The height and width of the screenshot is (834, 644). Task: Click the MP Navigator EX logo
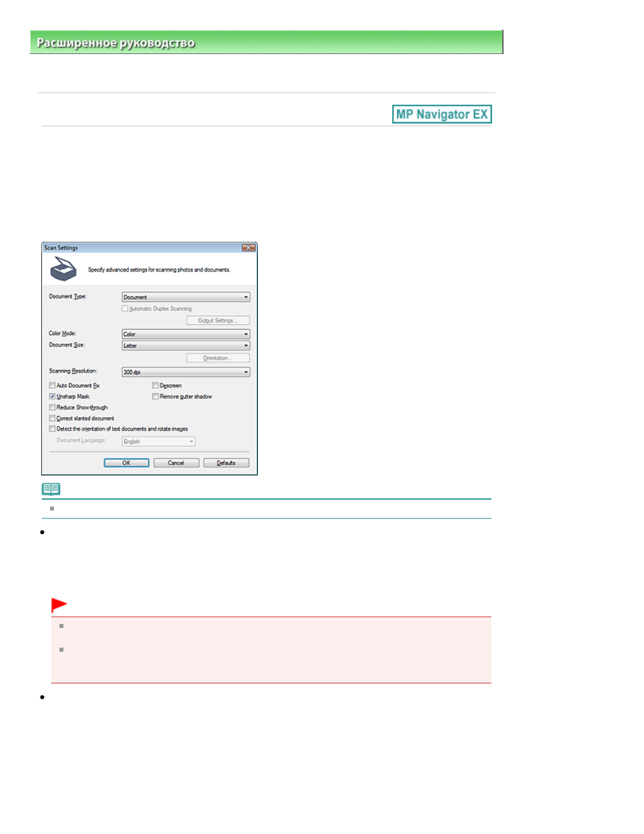(x=441, y=114)
